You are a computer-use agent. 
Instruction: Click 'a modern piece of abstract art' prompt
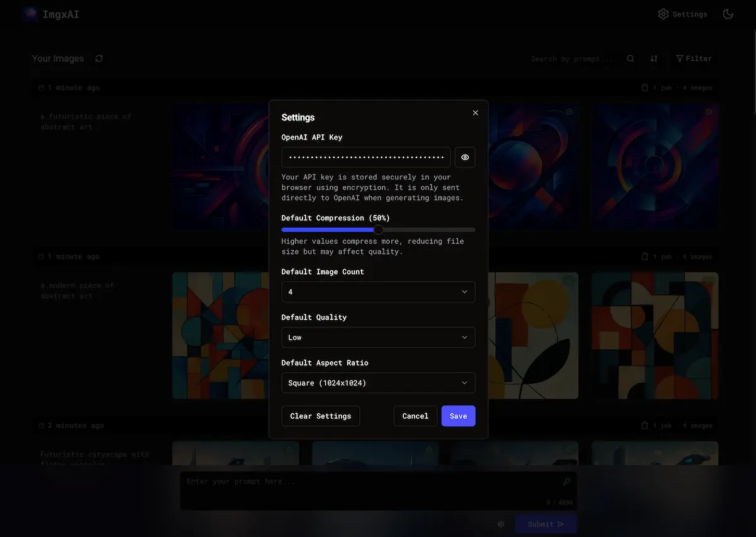point(77,291)
